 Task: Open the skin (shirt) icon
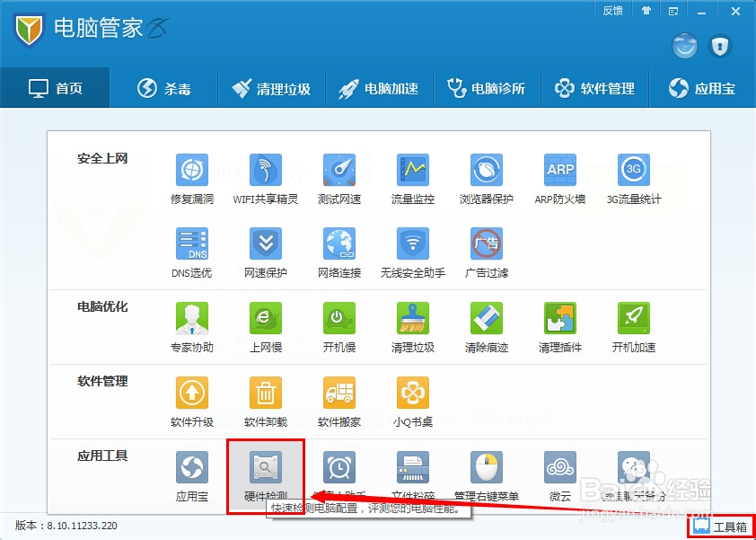[646, 11]
